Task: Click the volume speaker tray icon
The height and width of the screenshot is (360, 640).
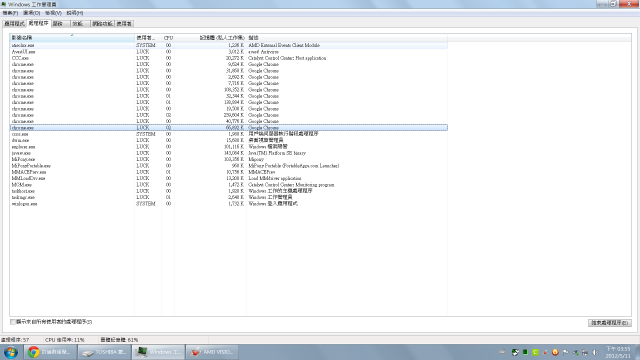Action: 595,352
